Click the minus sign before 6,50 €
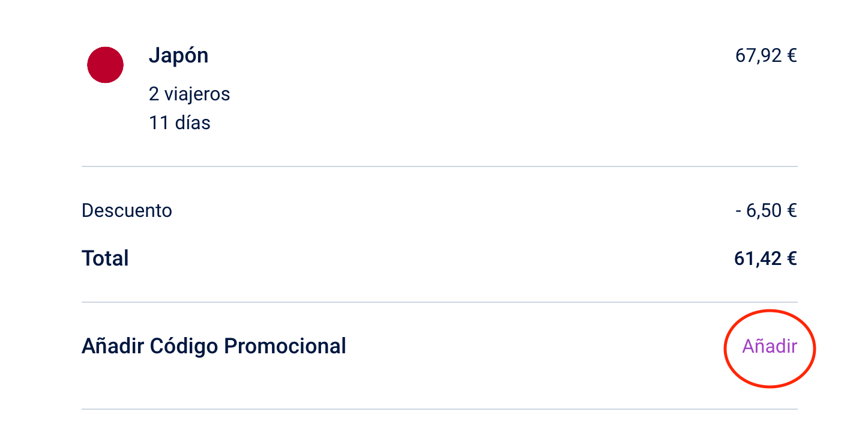 738,211
